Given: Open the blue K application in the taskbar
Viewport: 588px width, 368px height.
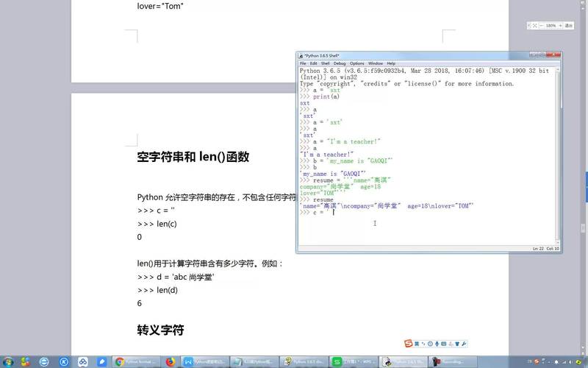Looking at the screenshot, I should 63,362.
